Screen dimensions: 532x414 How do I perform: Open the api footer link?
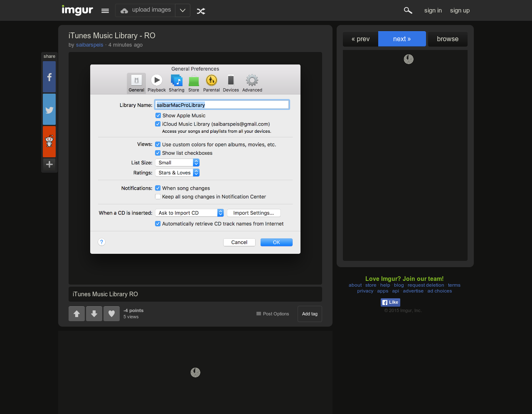pos(396,291)
